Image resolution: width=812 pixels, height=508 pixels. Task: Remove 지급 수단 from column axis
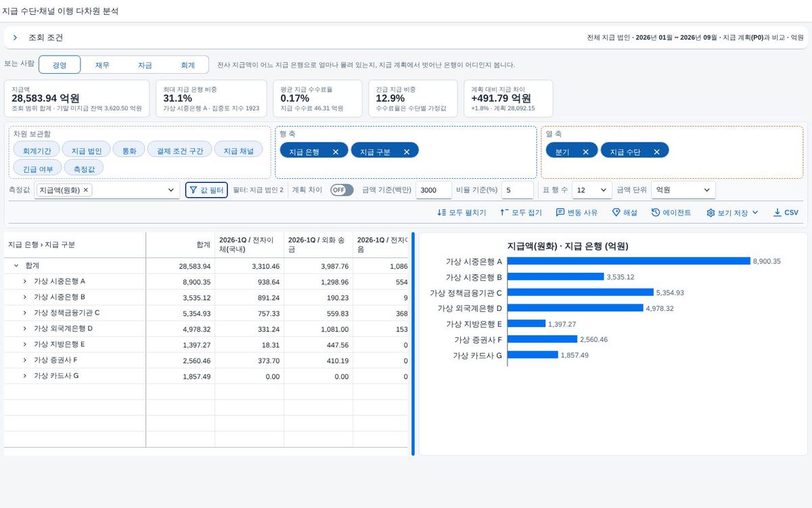pos(656,152)
